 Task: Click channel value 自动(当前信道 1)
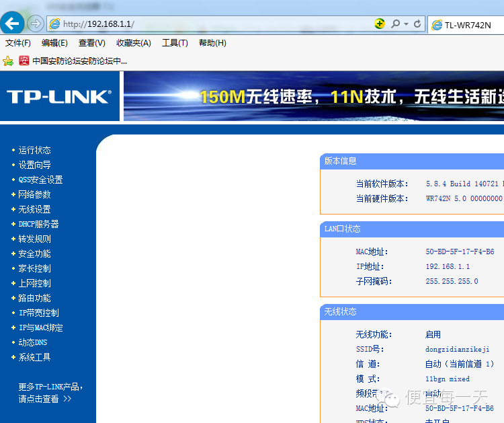(460, 364)
